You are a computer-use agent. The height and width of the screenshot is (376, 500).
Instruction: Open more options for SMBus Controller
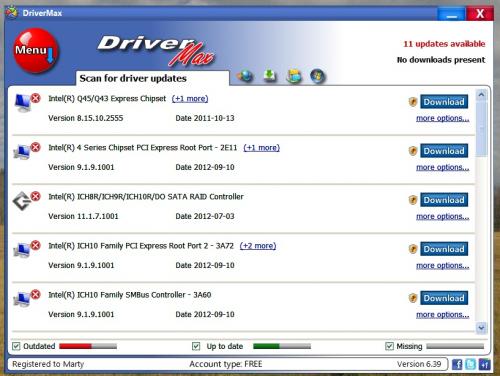coord(443,314)
